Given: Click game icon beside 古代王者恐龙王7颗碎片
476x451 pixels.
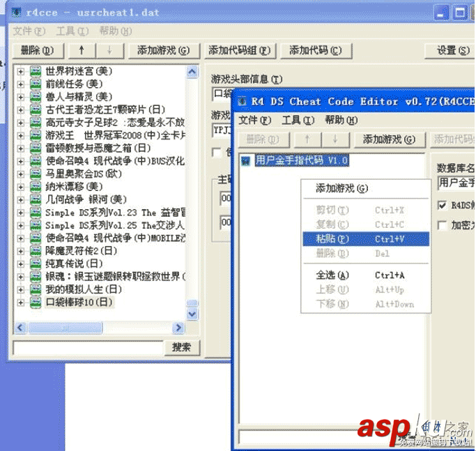Looking at the screenshot, I should 36,110.
